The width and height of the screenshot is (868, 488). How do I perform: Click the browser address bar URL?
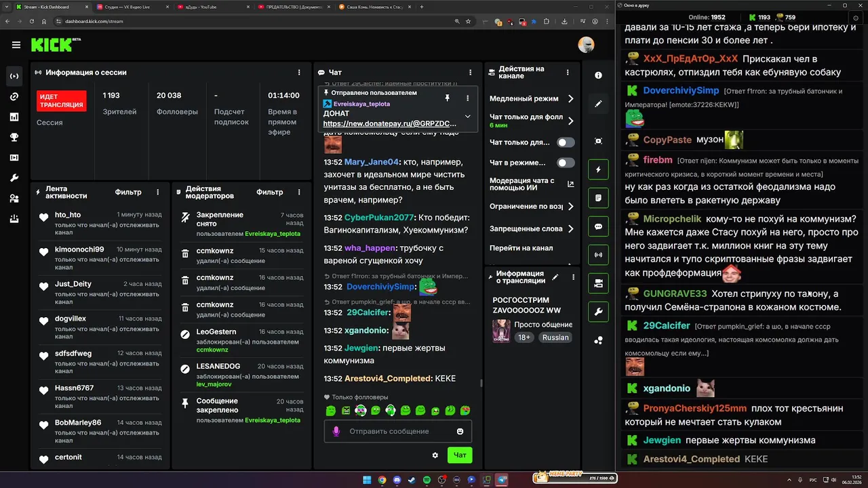[x=94, y=21]
